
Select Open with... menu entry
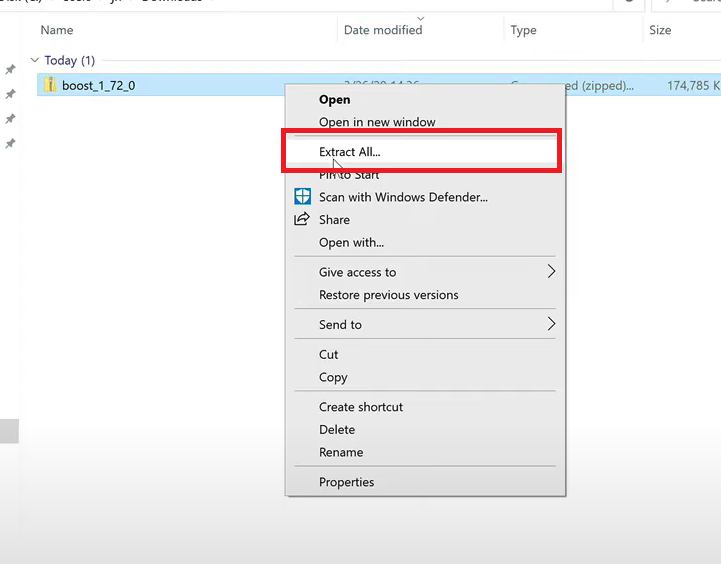(x=425, y=242)
